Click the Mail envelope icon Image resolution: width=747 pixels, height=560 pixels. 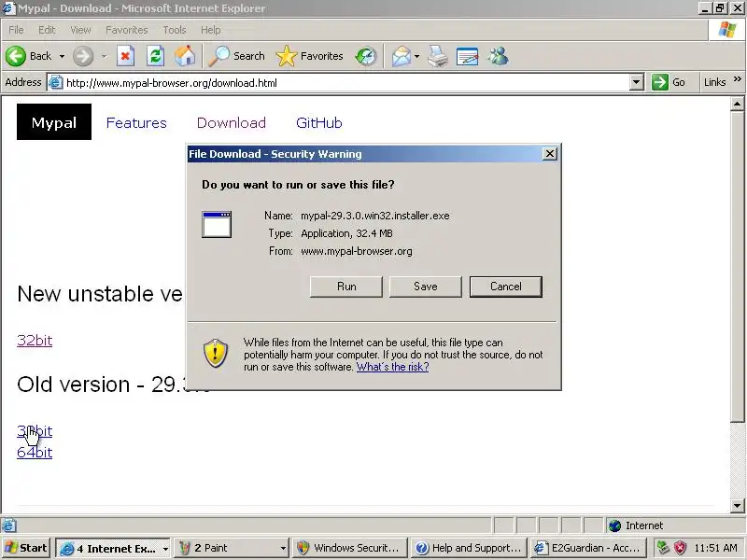point(402,56)
